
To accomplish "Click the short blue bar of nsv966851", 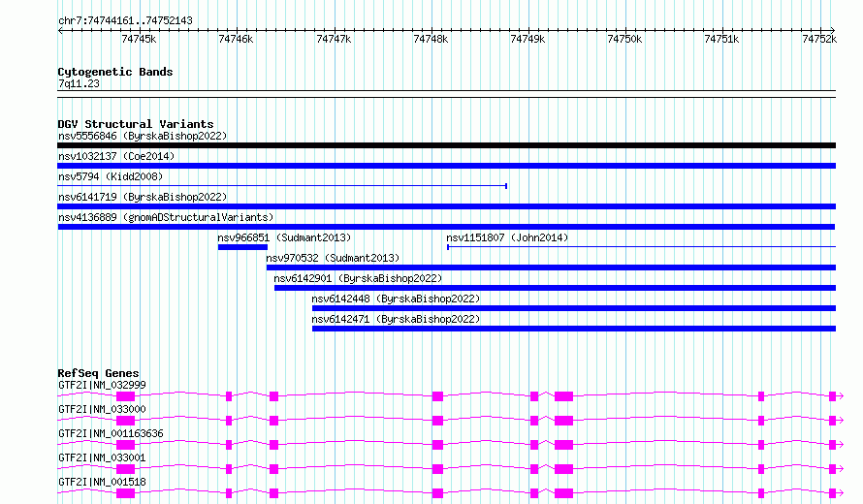I will 242,247.
